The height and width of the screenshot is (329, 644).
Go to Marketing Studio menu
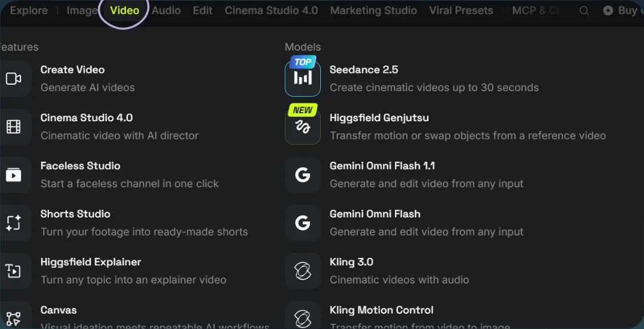[373, 10]
